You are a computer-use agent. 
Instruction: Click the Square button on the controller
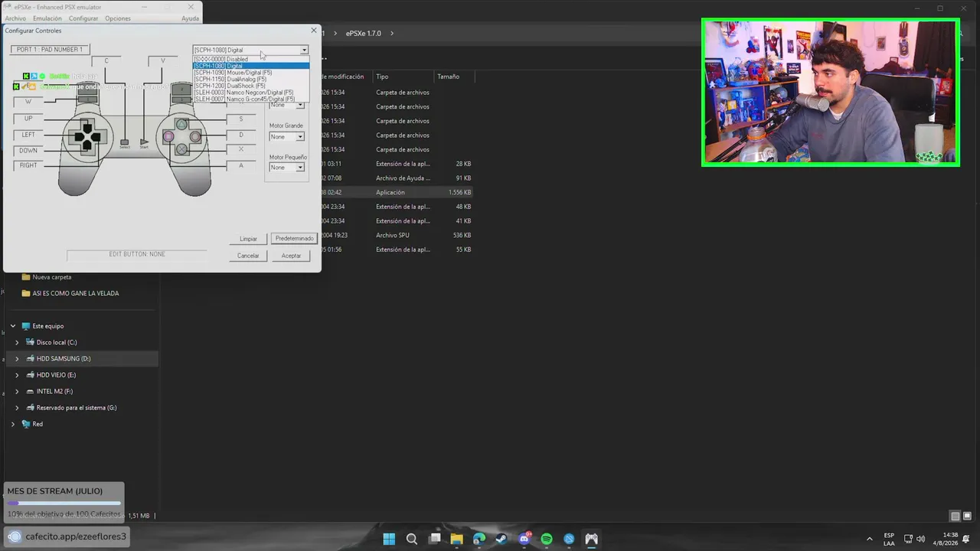[x=168, y=137]
